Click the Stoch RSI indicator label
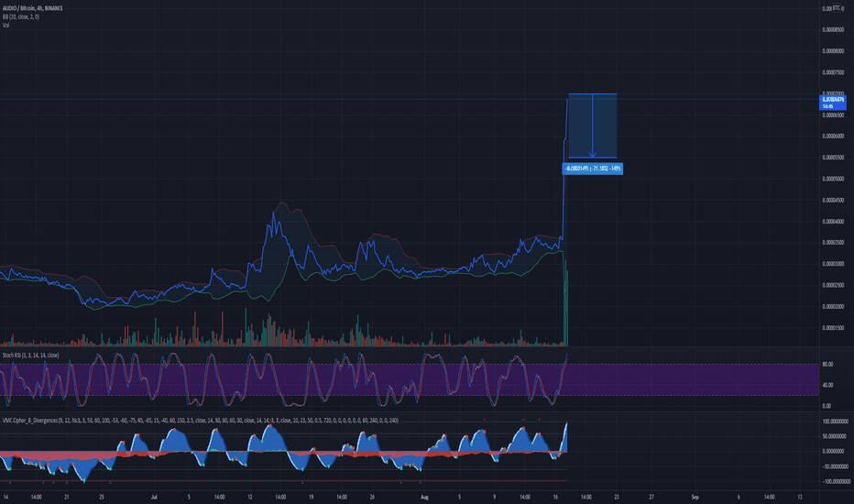The height and width of the screenshot is (504, 854). tap(30, 356)
